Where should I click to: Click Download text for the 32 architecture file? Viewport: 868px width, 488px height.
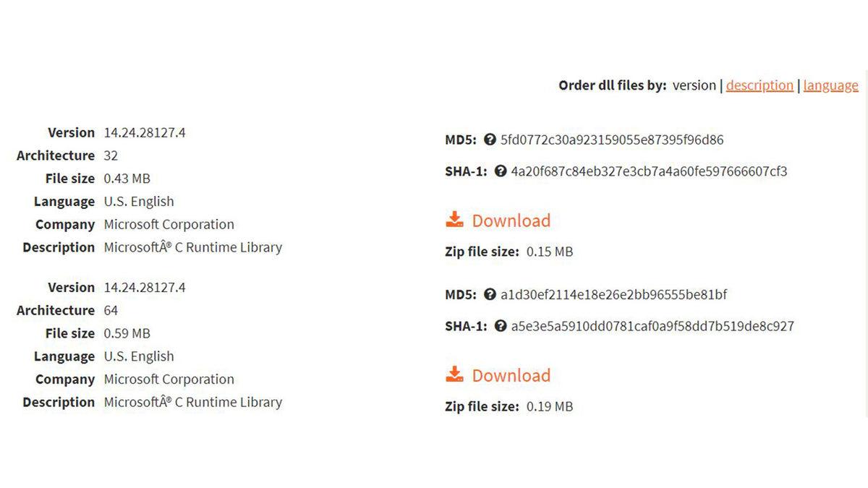[511, 221]
